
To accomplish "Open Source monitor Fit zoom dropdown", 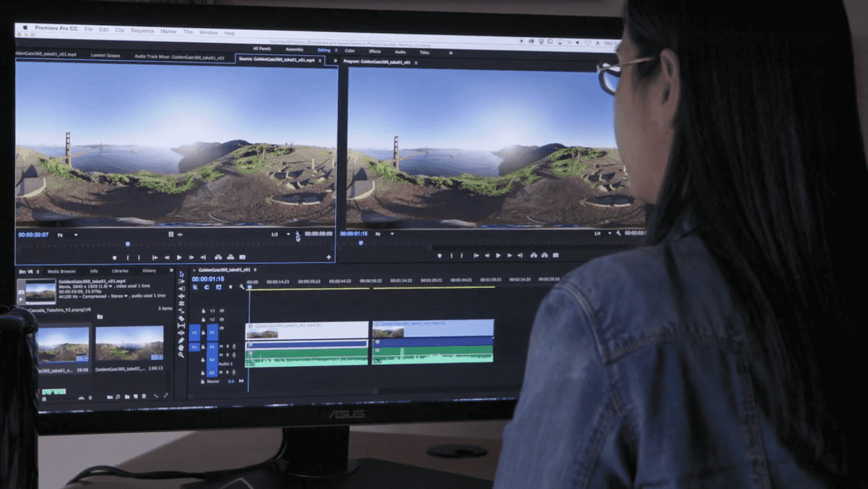I will tap(68, 235).
